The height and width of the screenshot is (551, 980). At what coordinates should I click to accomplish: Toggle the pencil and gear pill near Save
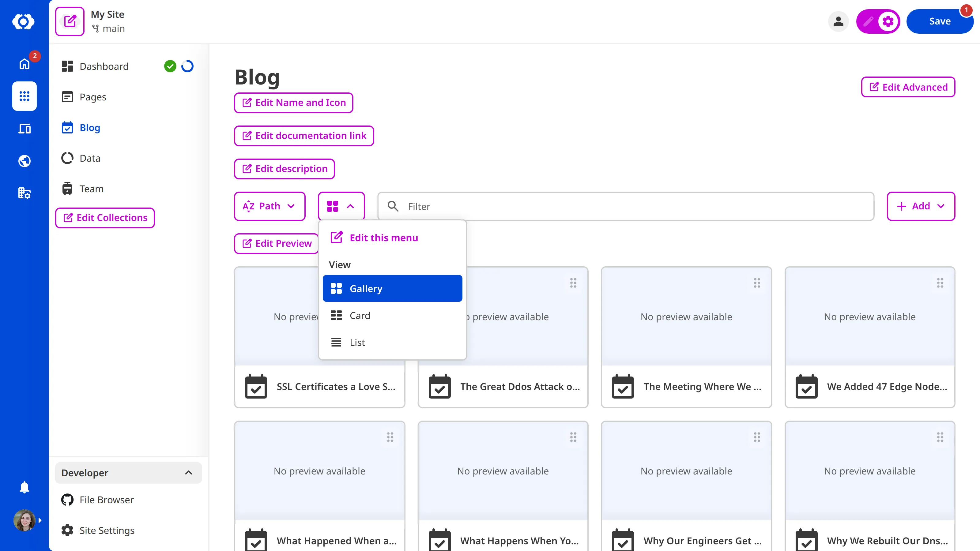click(x=878, y=21)
